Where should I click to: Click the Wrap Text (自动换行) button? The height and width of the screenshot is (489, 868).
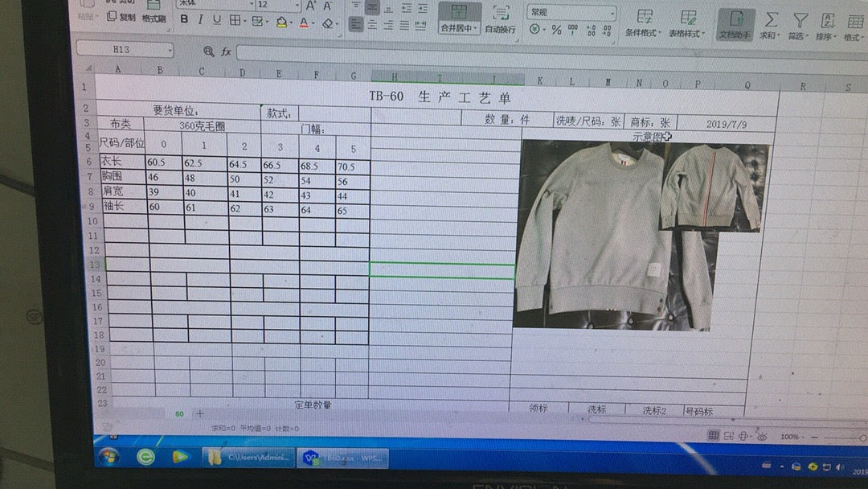pyautogui.click(x=501, y=19)
